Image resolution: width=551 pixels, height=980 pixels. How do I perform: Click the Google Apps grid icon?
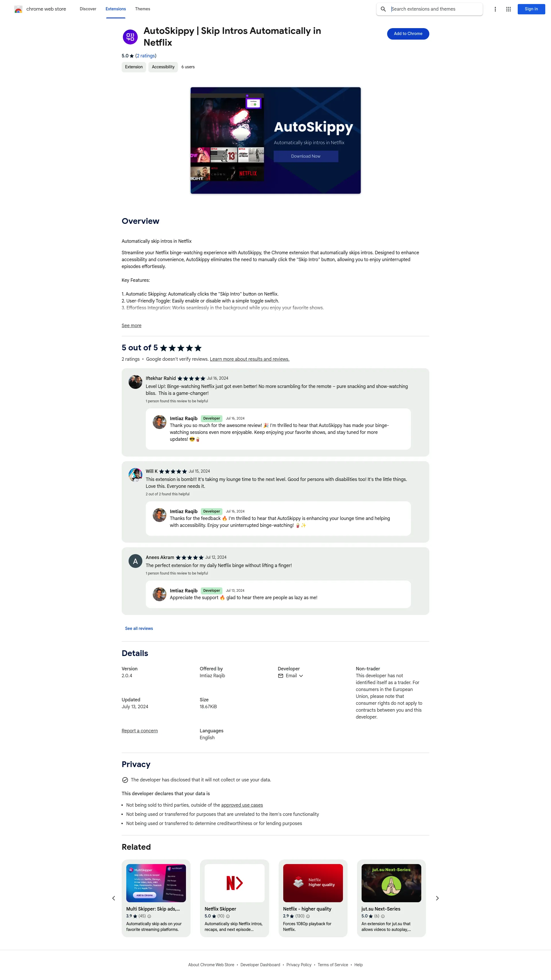509,9
